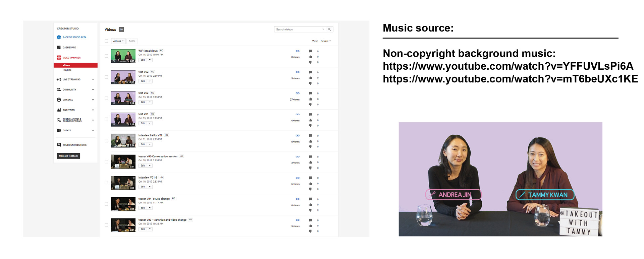
Task: Open the Interview trailor V02 title link
Action: (150, 135)
